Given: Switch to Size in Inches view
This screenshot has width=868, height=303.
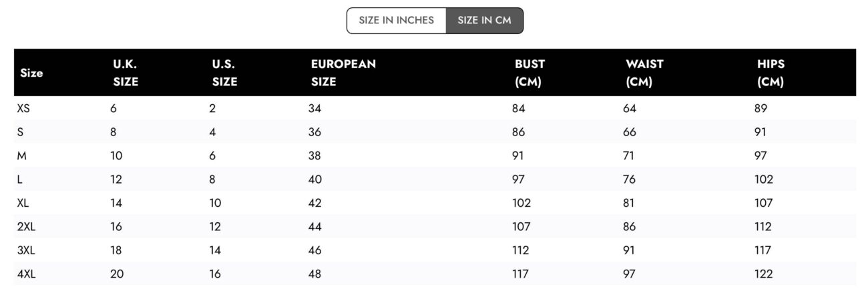Looking at the screenshot, I should [396, 20].
